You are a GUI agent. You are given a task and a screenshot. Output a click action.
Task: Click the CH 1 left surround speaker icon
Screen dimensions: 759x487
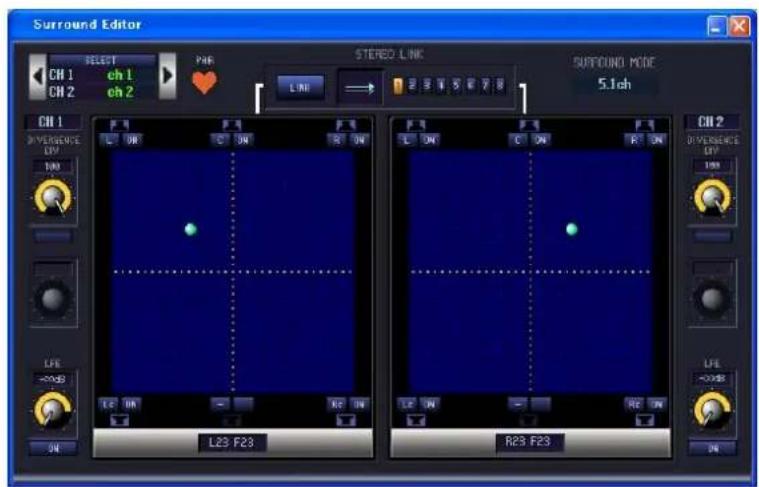(x=120, y=419)
